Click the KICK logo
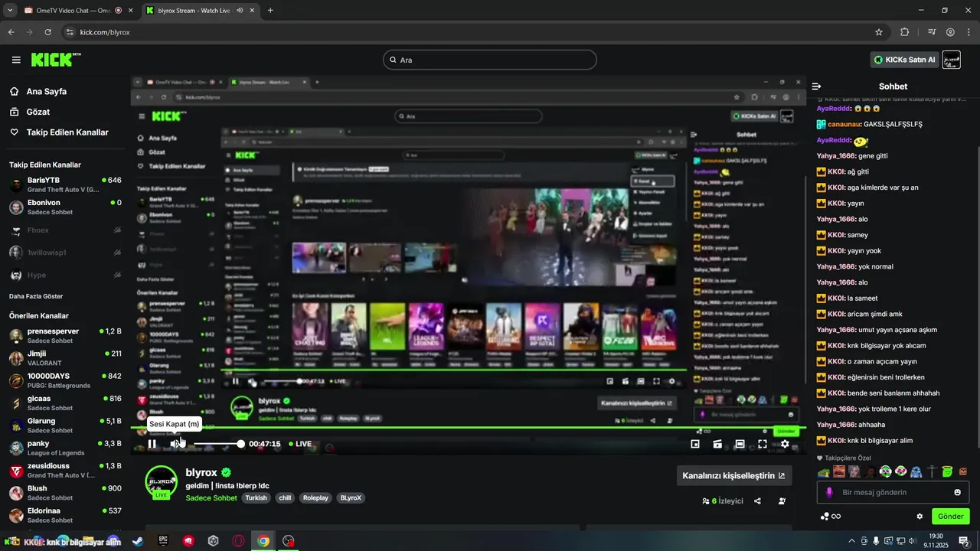Image resolution: width=980 pixels, height=551 pixels. point(55,60)
